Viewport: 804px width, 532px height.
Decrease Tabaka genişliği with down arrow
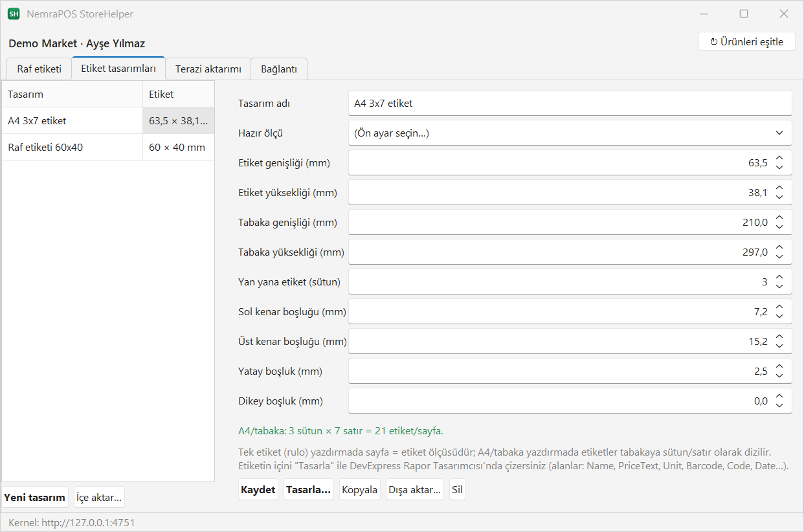tap(779, 227)
